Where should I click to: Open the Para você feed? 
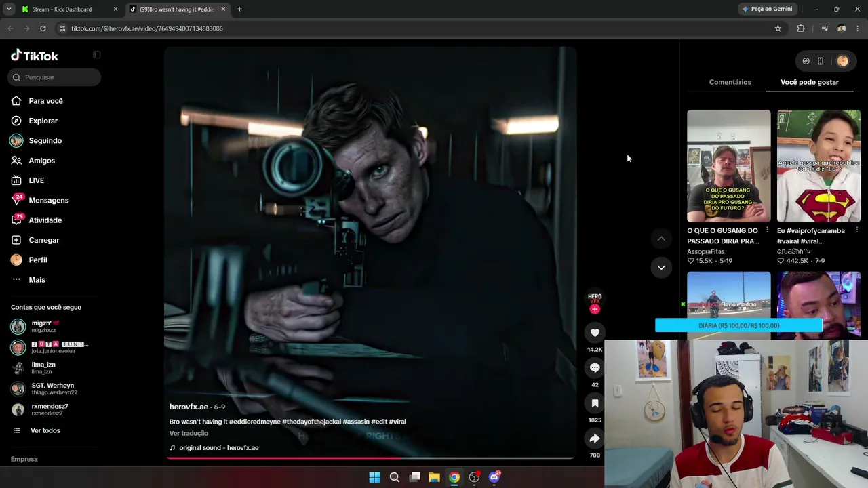[x=45, y=101]
